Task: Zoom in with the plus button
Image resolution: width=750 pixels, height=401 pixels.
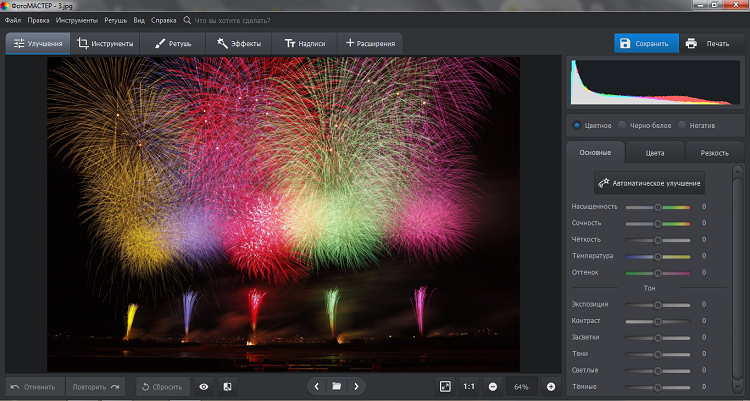Action: [x=550, y=386]
